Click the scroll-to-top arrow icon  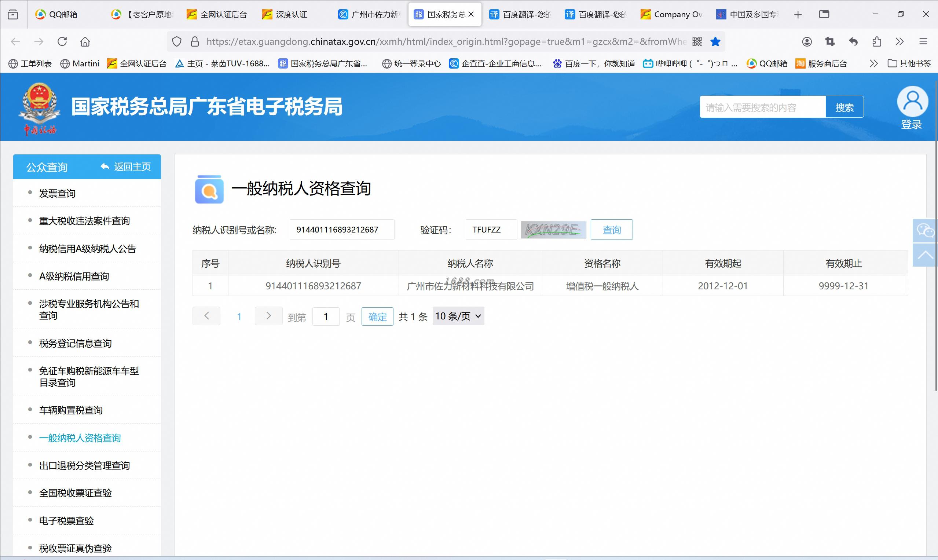coord(925,255)
